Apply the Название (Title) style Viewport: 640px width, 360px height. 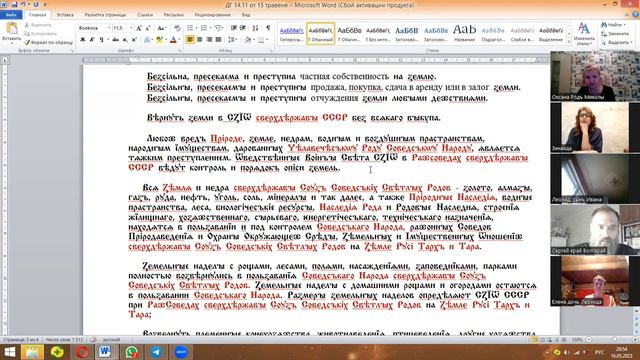[x=464, y=34]
